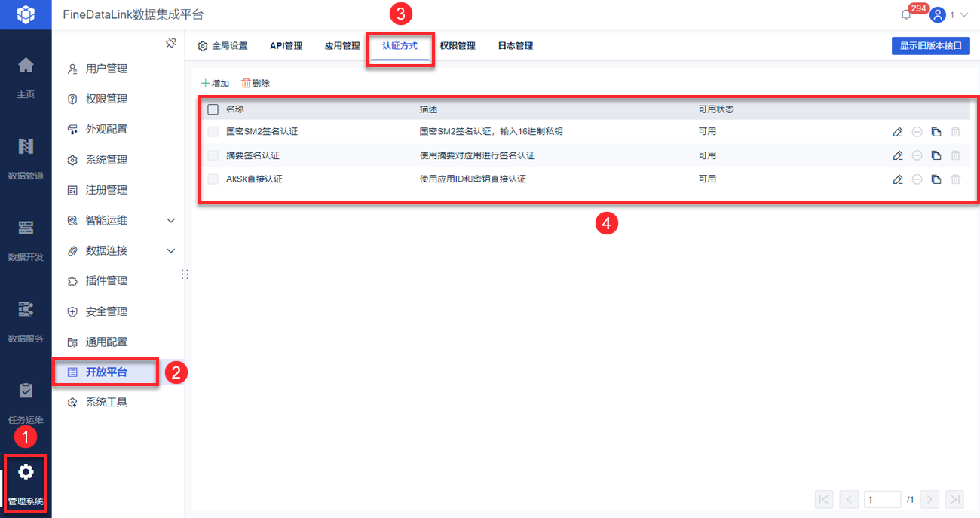
Task: Click the 增加 add button
Action: pos(215,84)
